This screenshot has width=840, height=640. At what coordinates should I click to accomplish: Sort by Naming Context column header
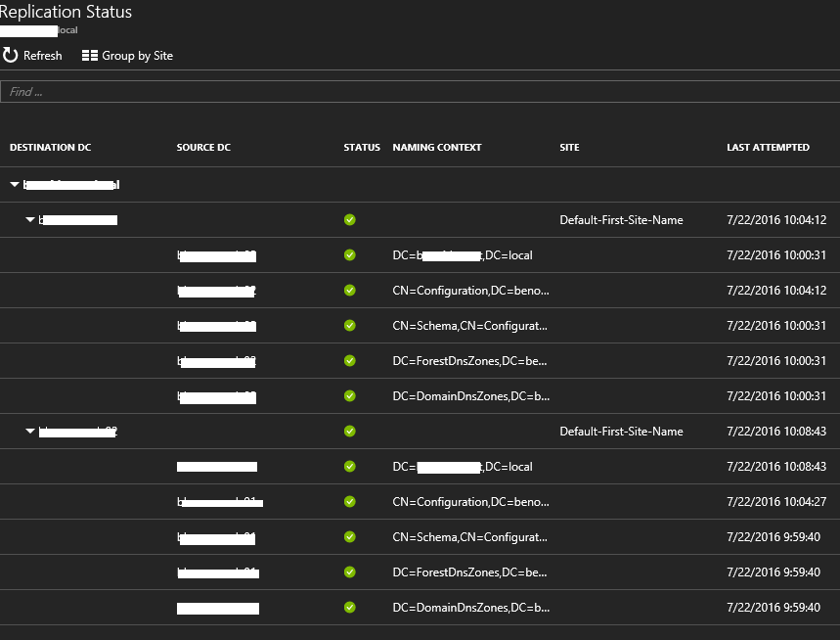(x=436, y=148)
